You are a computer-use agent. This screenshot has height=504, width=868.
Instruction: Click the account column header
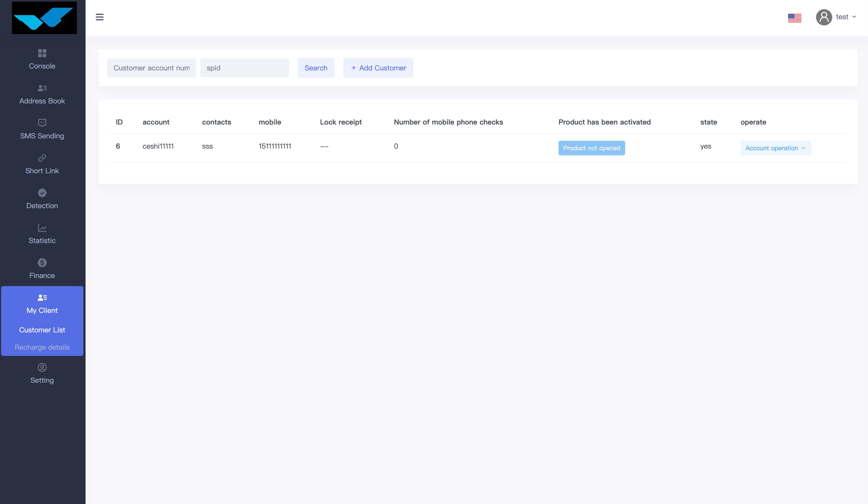pyautogui.click(x=156, y=122)
